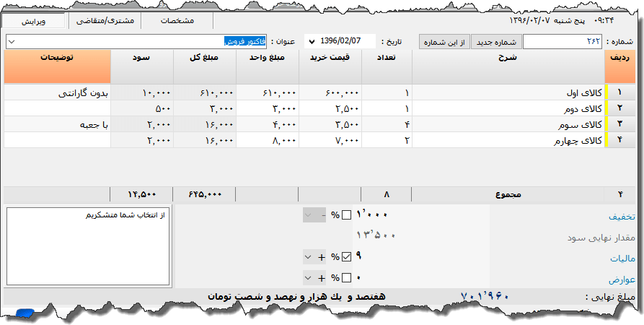Switch to the 'ویرایش' tab
644x325 pixels.
point(33,21)
